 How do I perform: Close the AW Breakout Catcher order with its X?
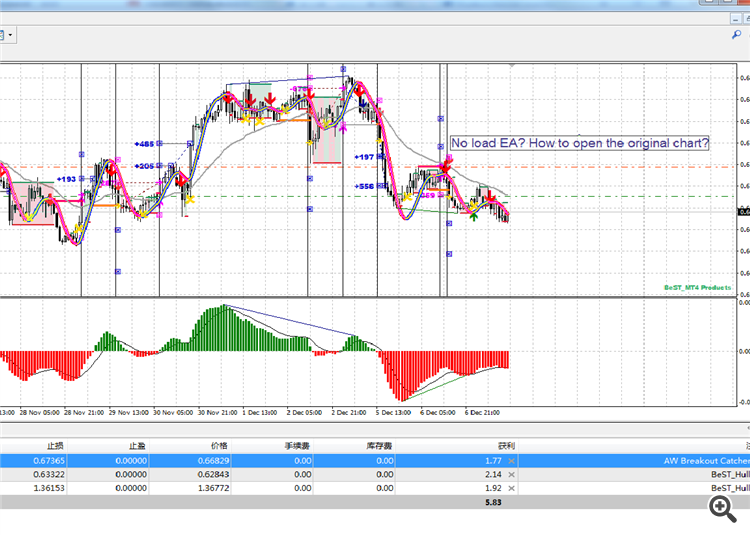coord(511,461)
